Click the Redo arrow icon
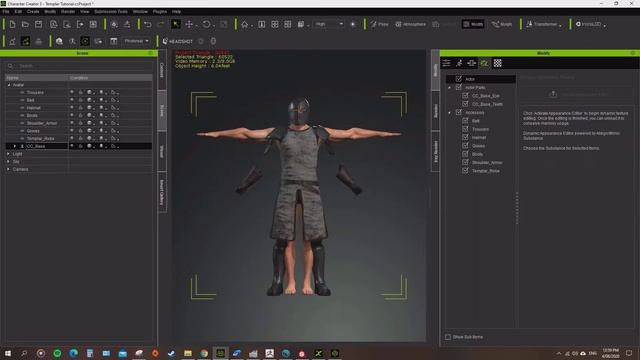The width and height of the screenshot is (640, 360). tap(161, 24)
